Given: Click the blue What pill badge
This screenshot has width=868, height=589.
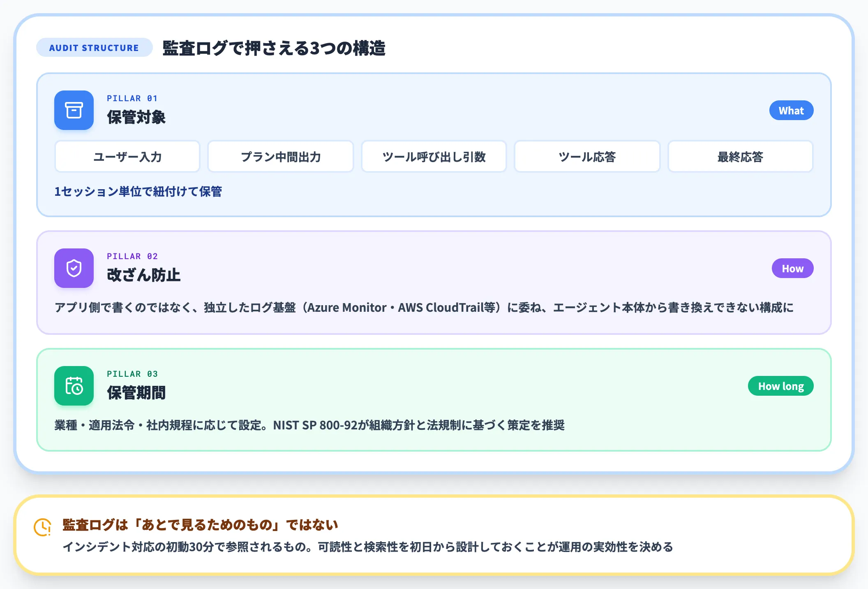Looking at the screenshot, I should [791, 111].
